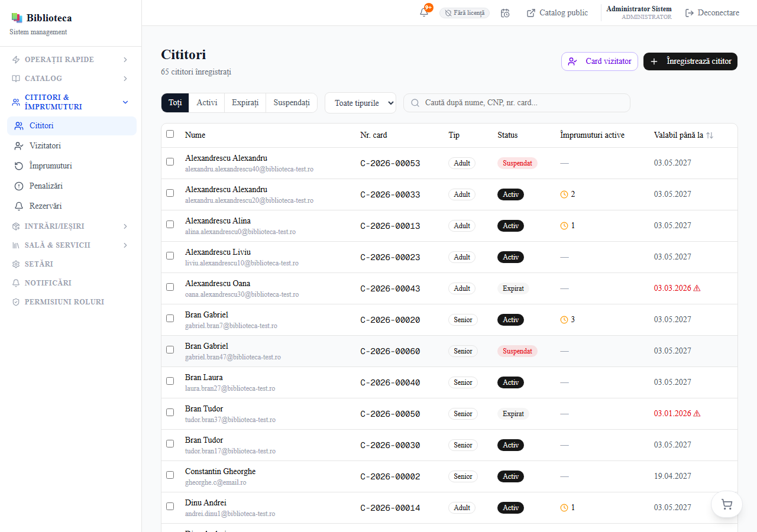This screenshot has height=532, width=757.
Task: Expand the INTRĂRI/IEȘIRI sidebar section
Action: coord(70,226)
